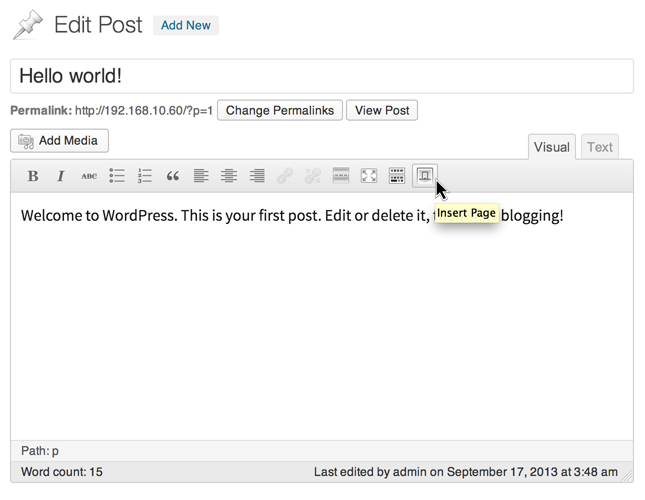Center align the text

pos(229,176)
